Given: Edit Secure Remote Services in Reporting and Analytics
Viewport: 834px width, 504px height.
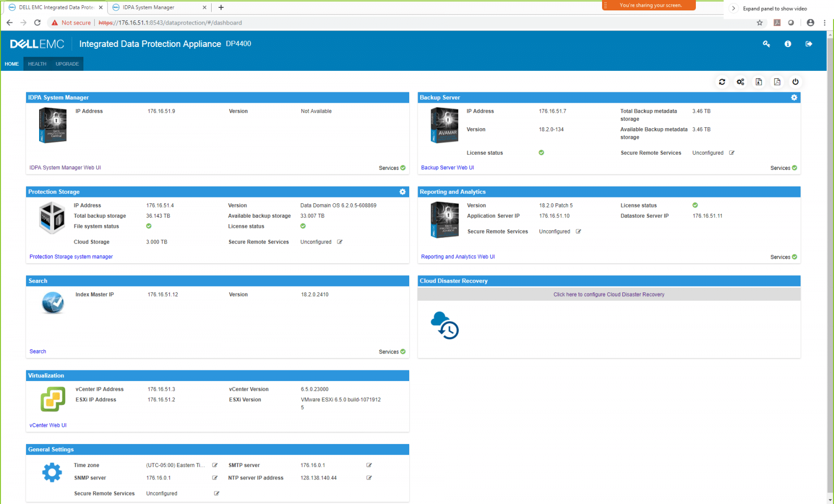Looking at the screenshot, I should [x=579, y=231].
